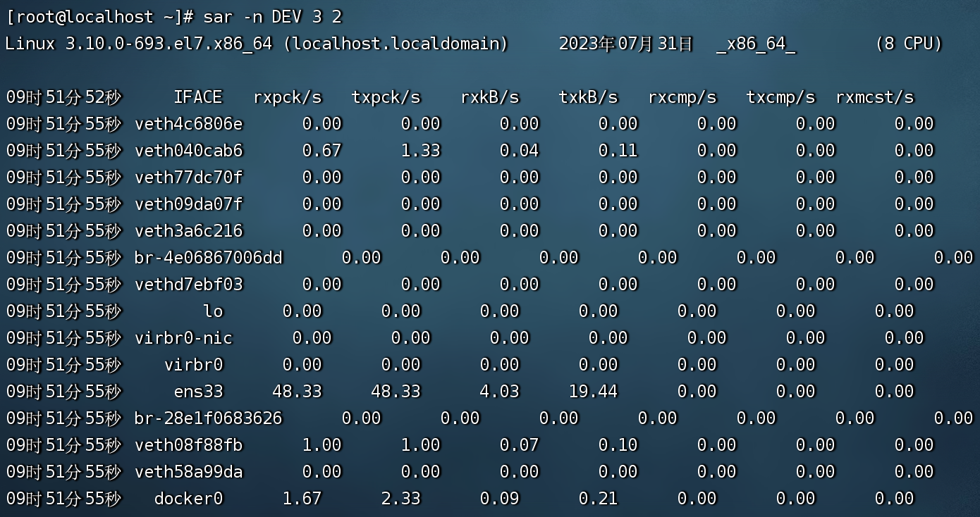
Task: Select veth040cab6 txpck/s value 1.33
Action: point(421,151)
